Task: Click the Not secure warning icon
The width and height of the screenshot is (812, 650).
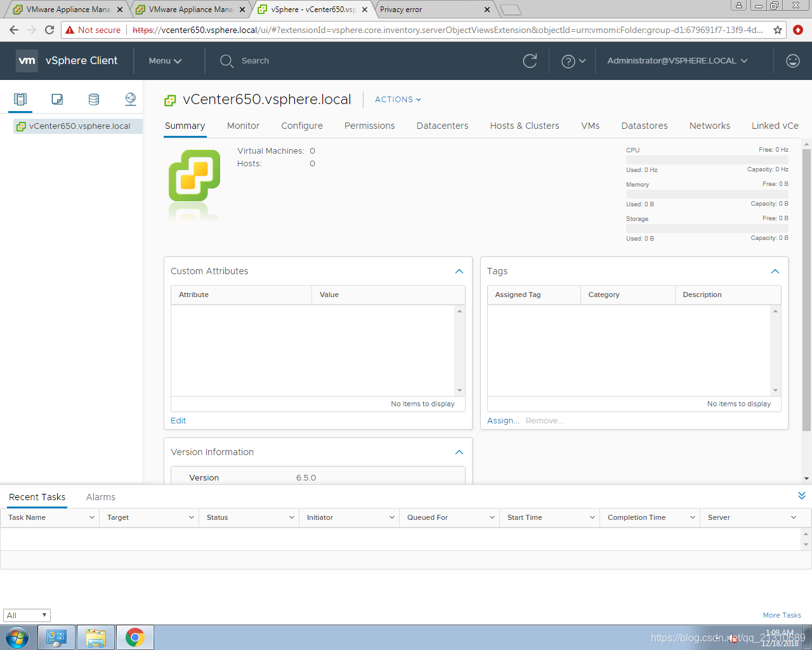Action: point(70,30)
